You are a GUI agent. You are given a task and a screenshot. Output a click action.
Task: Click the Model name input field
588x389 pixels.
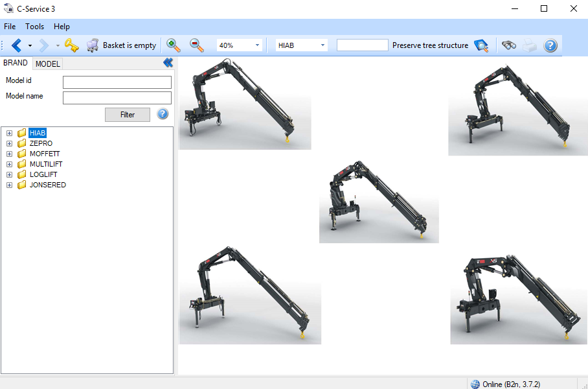coord(117,97)
